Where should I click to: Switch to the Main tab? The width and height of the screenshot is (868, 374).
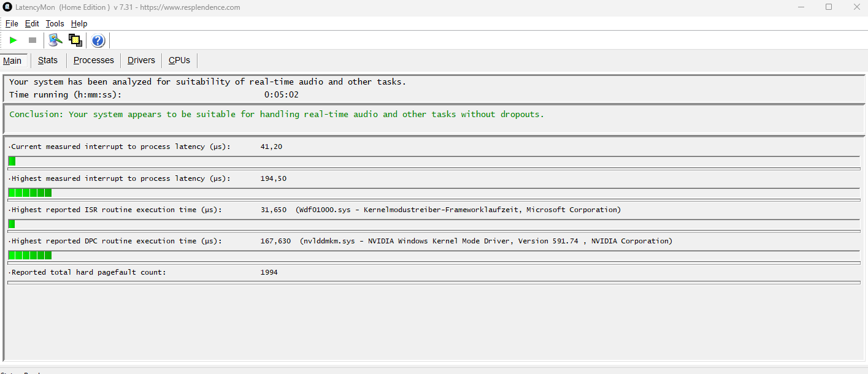click(12, 60)
